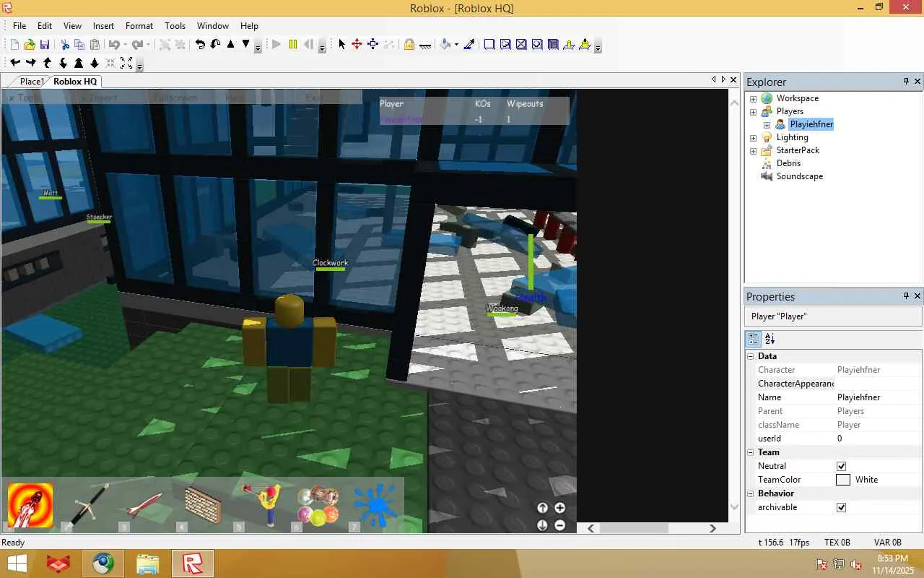
Task: Pause the simulation with the yellow pause icon
Action: coord(292,45)
